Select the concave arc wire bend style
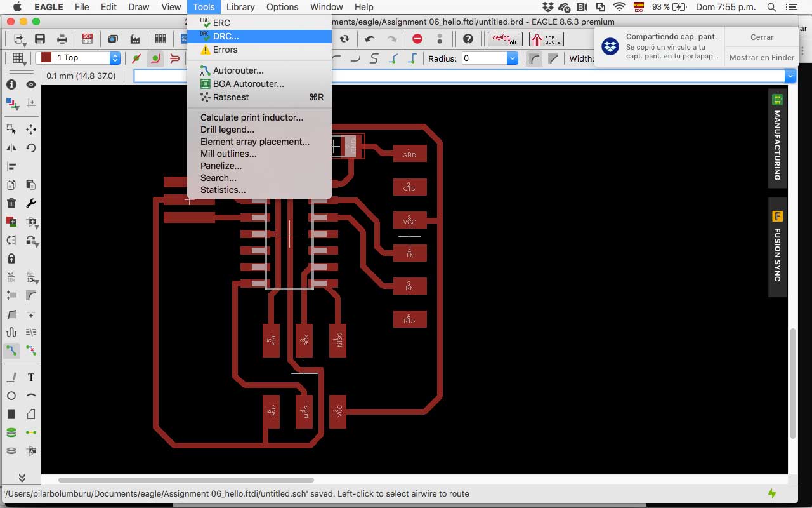812x508 pixels. click(x=355, y=58)
